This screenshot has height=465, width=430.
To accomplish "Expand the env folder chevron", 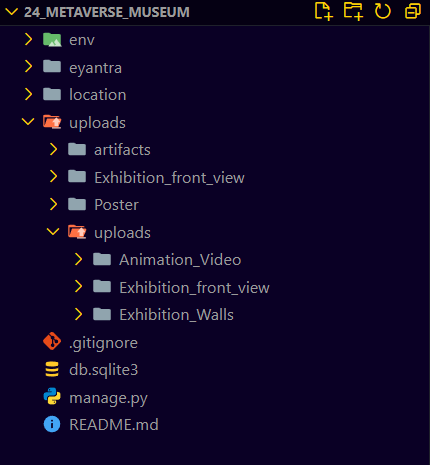I will click(29, 40).
